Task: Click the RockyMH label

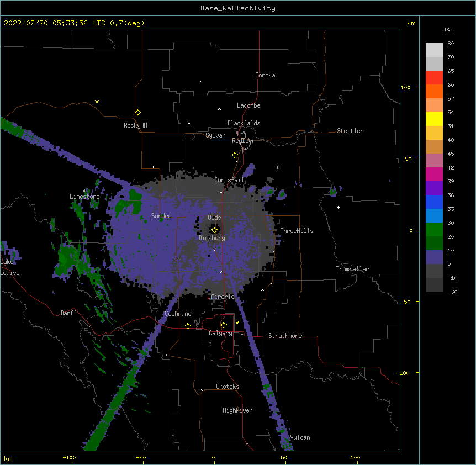Action: pyautogui.click(x=135, y=125)
